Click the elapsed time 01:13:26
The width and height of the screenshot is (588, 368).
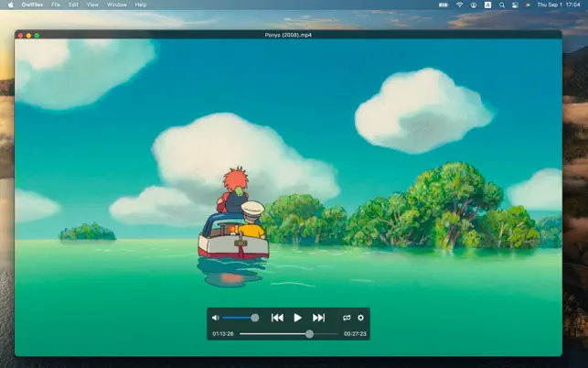click(x=223, y=334)
